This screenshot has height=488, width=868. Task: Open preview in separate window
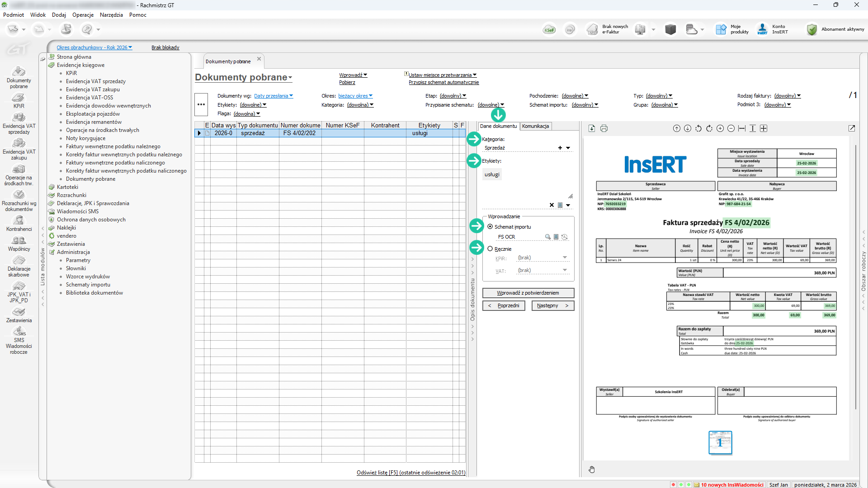click(852, 128)
